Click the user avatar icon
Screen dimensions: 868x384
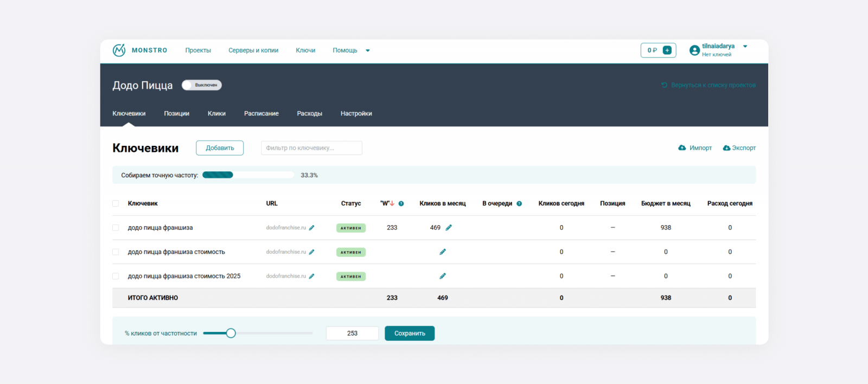694,50
